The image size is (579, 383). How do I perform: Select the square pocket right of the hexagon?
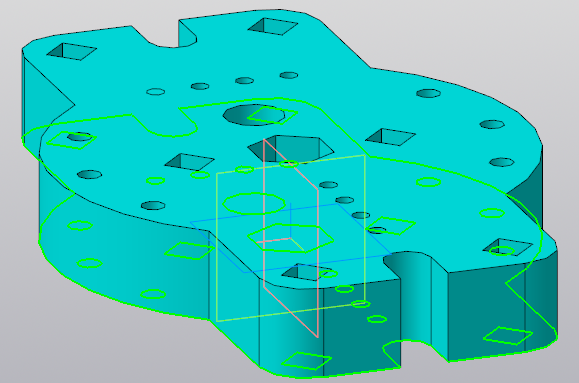tap(390, 137)
